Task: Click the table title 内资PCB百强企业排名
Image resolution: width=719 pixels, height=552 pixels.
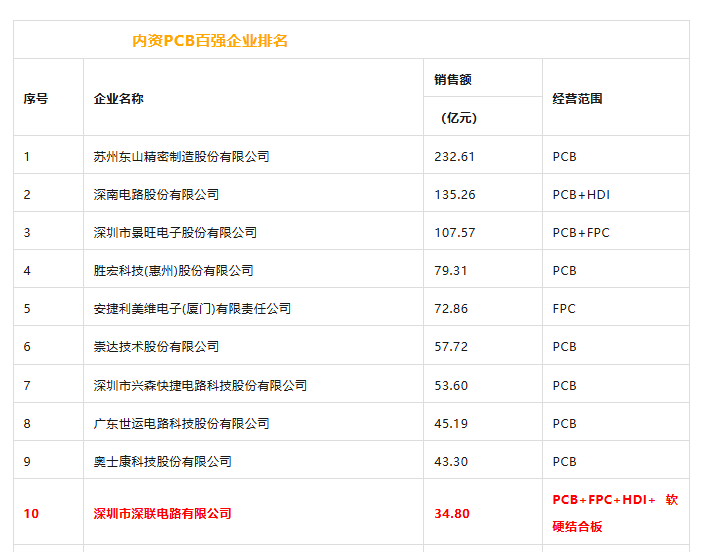Action: (210, 41)
